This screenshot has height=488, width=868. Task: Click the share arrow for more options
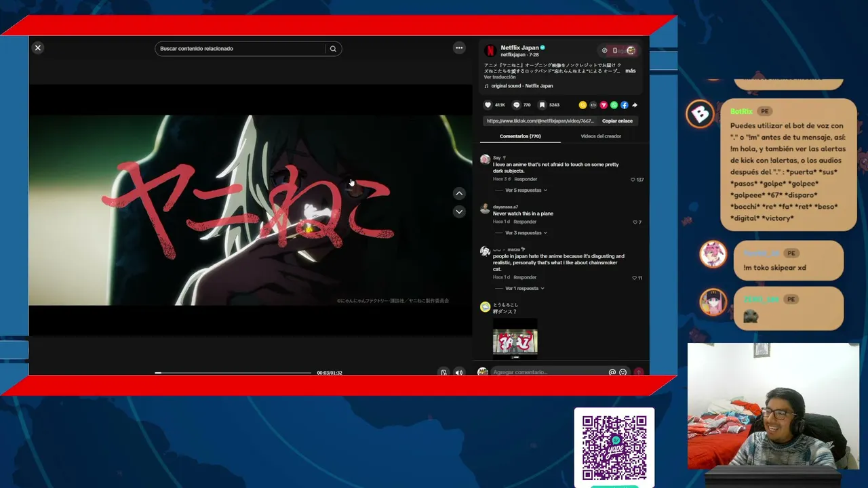[x=635, y=105]
